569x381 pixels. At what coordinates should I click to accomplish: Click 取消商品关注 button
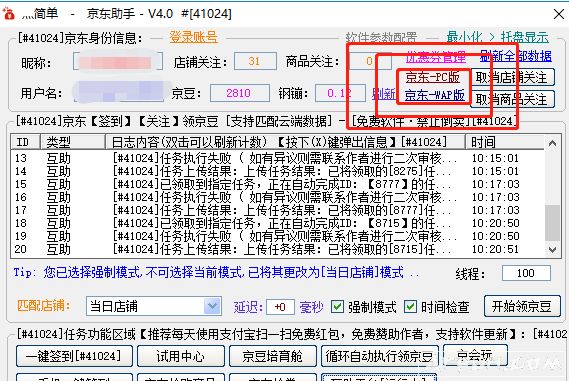[x=512, y=99]
